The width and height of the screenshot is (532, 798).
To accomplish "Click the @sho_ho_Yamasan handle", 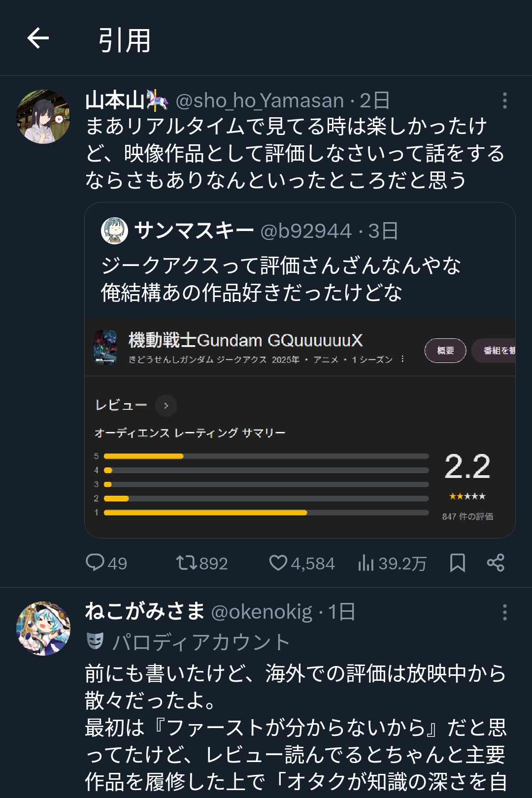I will click(260, 100).
